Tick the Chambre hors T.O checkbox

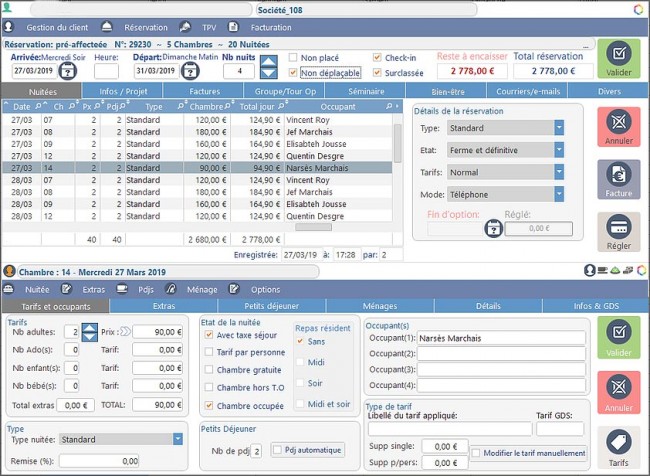(209, 387)
